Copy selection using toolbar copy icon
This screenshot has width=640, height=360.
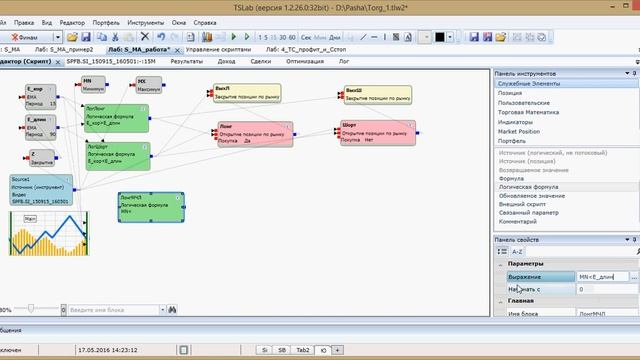click(x=102, y=37)
